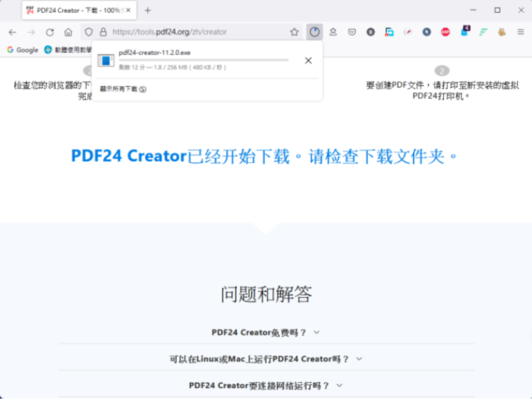Bookmark this page with the star
The width and height of the screenshot is (532, 400).
[x=294, y=32]
